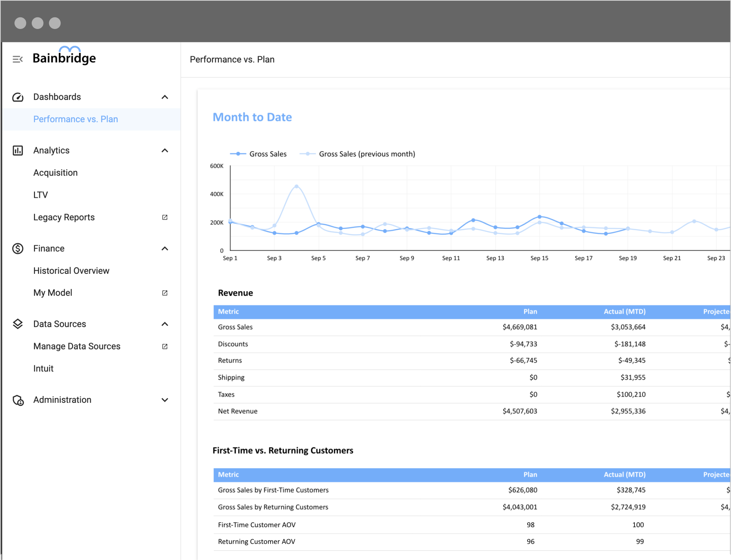This screenshot has width=731, height=560.
Task: Collapse the Analytics section chevron
Action: click(165, 151)
